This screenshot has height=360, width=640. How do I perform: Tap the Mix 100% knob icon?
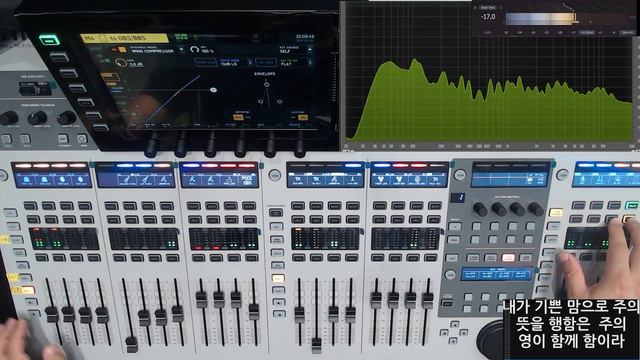(x=194, y=50)
